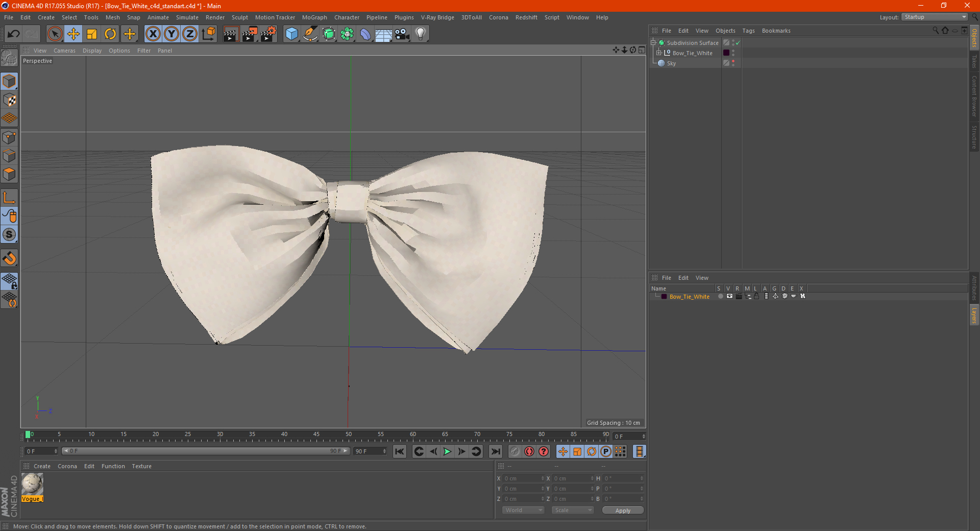Viewport: 980px width, 531px height.
Task: Open Object Manager Tags menu
Action: click(748, 31)
